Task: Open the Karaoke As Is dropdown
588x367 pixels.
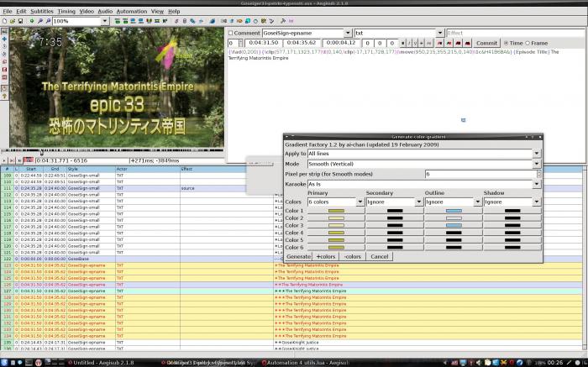Action: pyautogui.click(x=537, y=184)
